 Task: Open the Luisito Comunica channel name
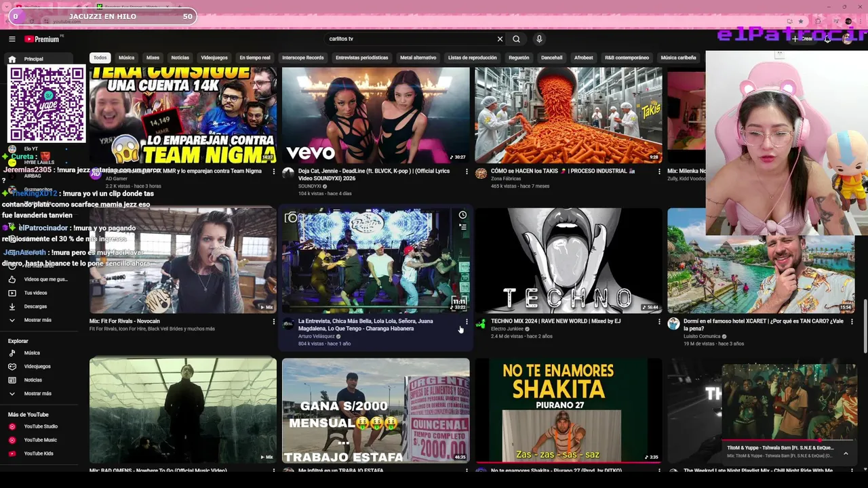click(x=702, y=336)
